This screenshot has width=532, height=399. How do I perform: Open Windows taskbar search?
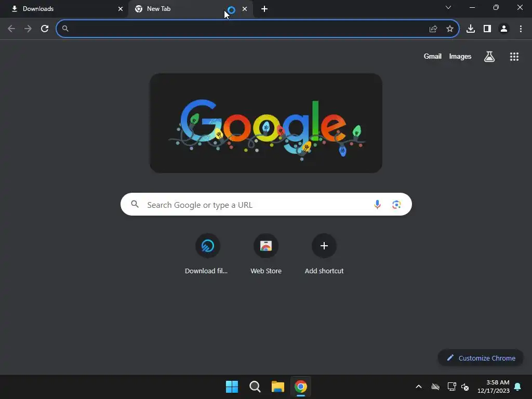coord(255,387)
